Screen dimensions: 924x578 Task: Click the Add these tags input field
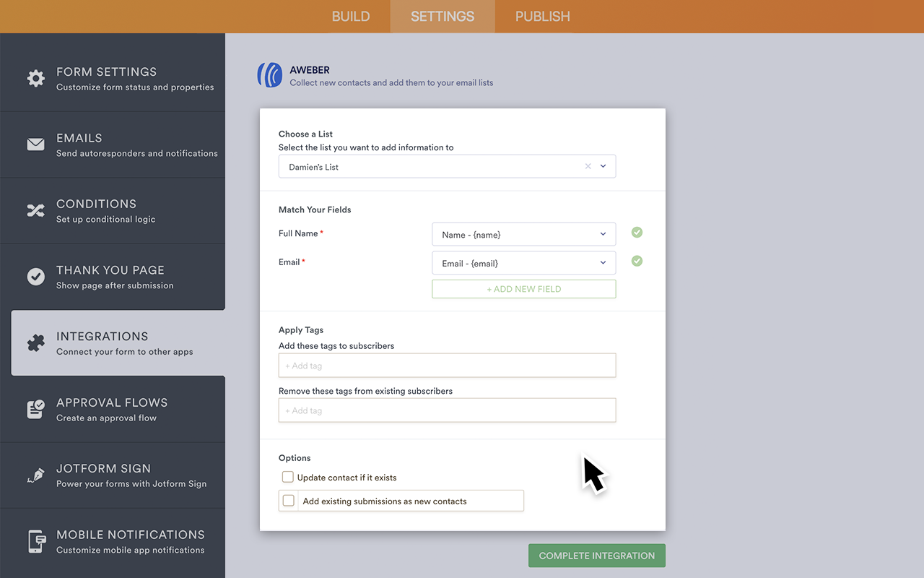point(447,366)
